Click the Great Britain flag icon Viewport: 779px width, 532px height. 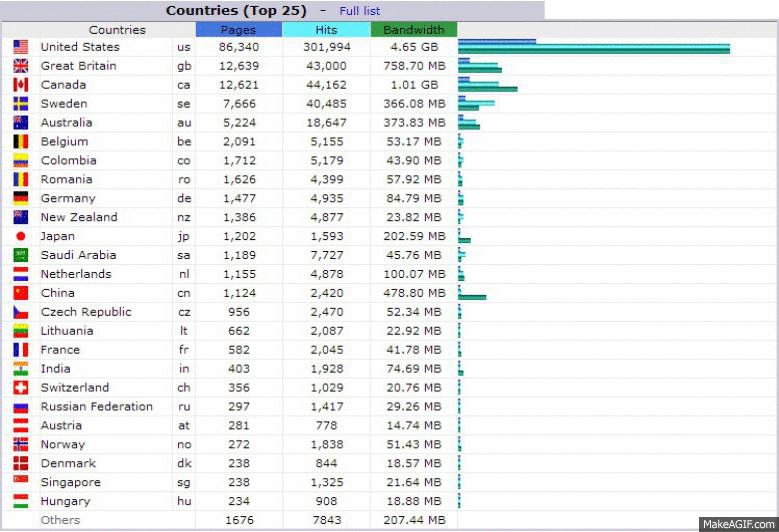pos(21,66)
